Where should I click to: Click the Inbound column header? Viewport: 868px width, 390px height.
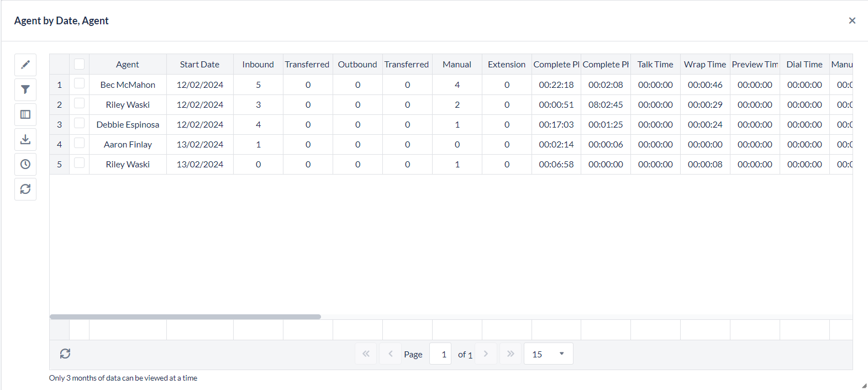click(x=258, y=65)
